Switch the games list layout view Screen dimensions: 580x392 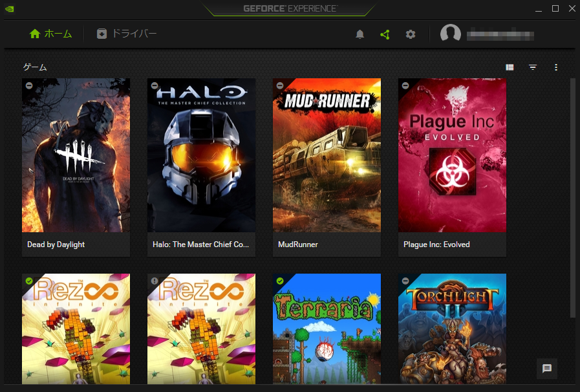510,67
